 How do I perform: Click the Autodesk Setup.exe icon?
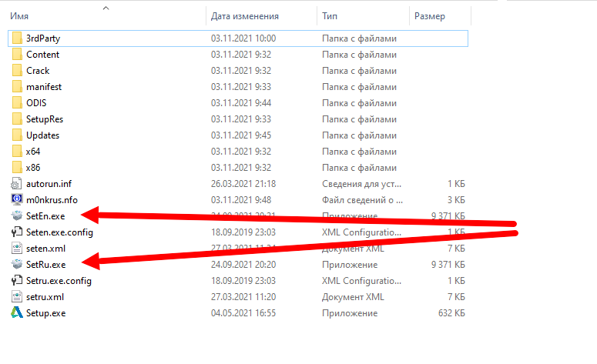(17, 312)
